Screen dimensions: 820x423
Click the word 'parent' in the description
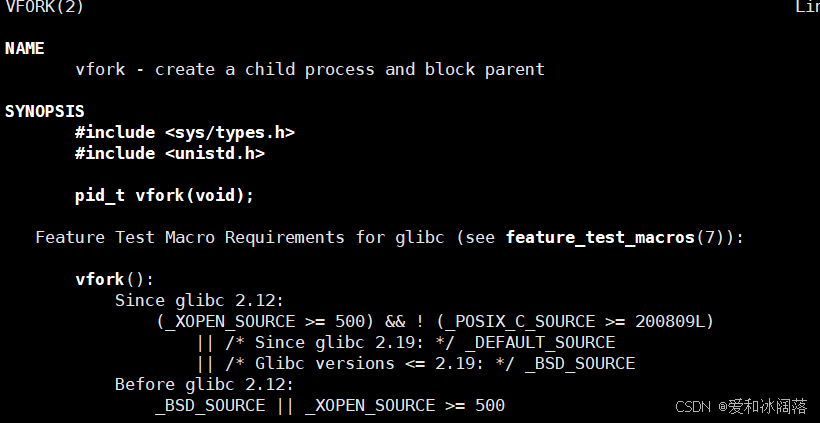[515, 70]
